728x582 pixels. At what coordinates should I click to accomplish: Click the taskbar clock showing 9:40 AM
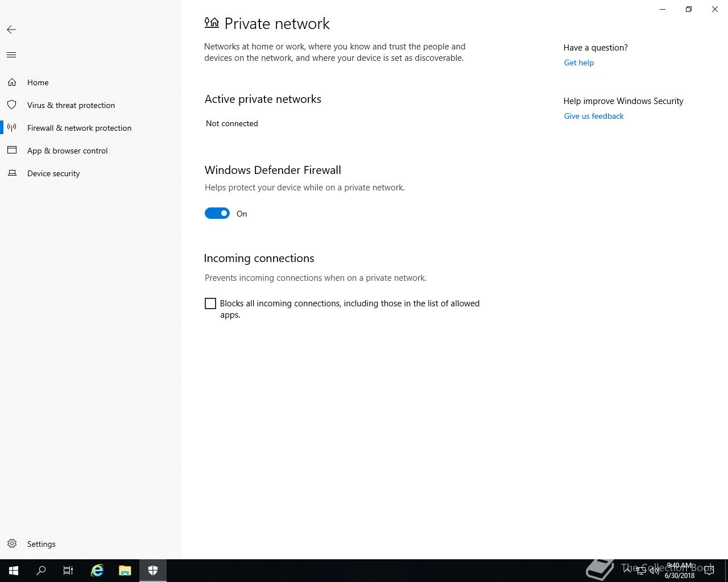tap(680, 571)
